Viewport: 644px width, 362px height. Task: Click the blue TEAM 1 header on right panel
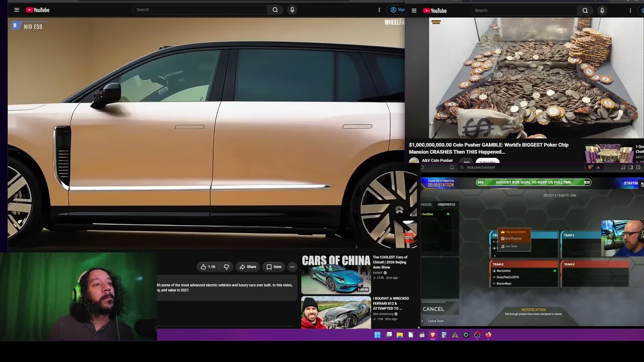pos(582,235)
